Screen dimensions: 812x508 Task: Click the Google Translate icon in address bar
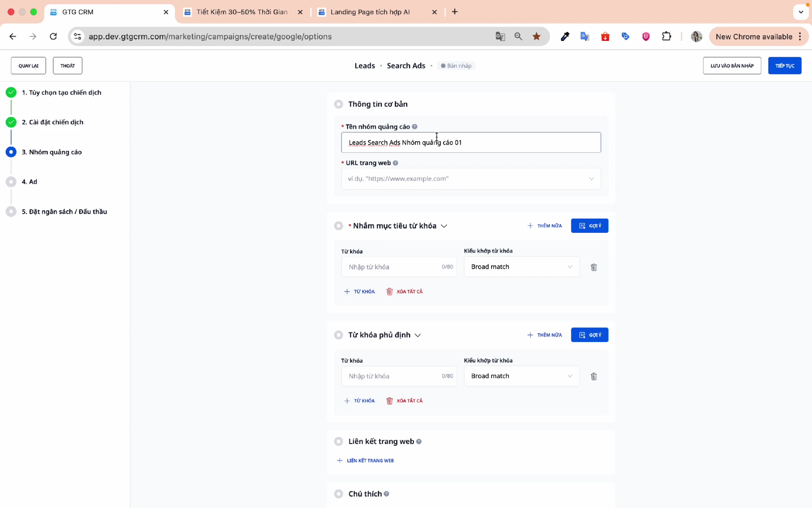point(500,36)
